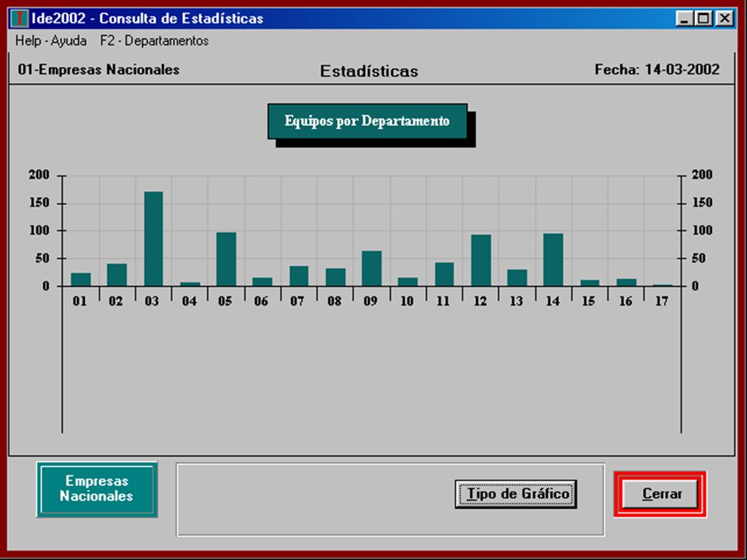This screenshot has height=560, width=747.
Task: Open the F2 - Departamentos menu
Action: (x=154, y=41)
